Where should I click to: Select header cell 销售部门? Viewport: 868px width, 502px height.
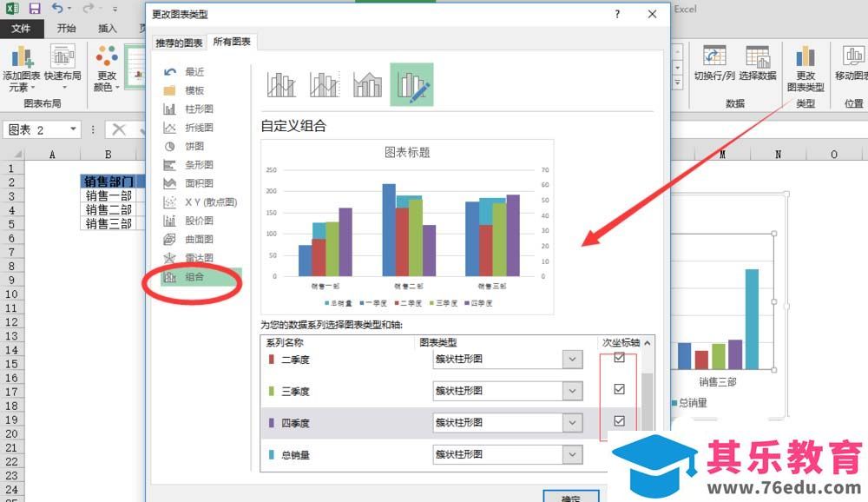point(108,182)
